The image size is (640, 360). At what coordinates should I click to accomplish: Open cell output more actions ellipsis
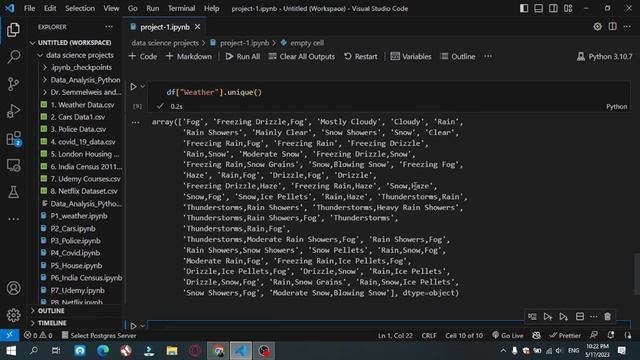point(136,122)
